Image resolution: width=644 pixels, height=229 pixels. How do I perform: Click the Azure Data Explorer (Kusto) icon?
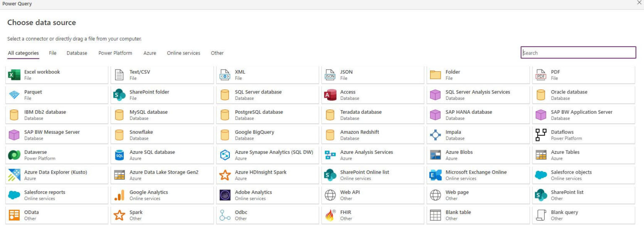point(14,175)
